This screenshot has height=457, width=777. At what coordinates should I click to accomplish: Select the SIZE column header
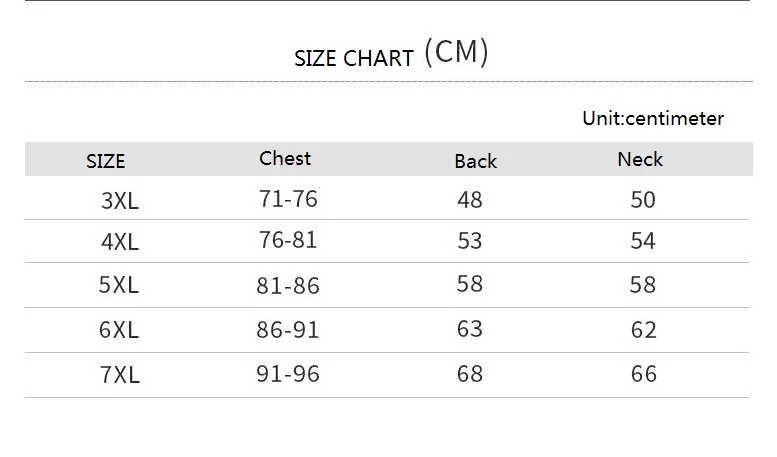tap(106, 161)
